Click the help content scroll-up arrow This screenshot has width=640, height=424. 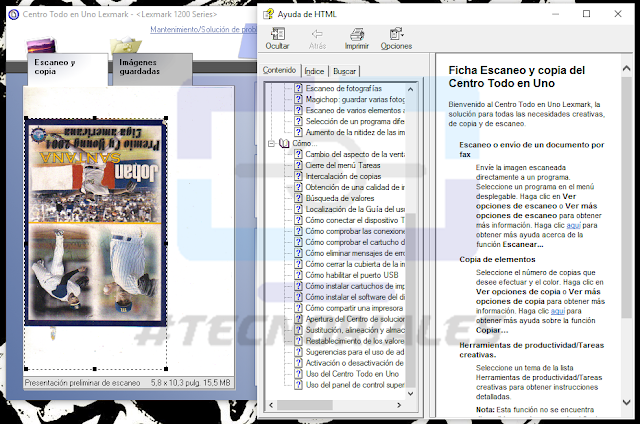coord(627,69)
